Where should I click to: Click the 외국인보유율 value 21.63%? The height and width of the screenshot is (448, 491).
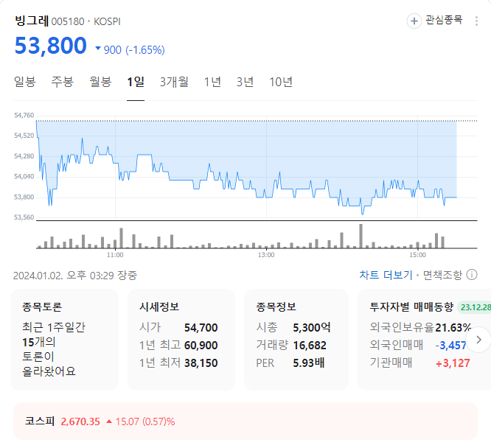[453, 327]
